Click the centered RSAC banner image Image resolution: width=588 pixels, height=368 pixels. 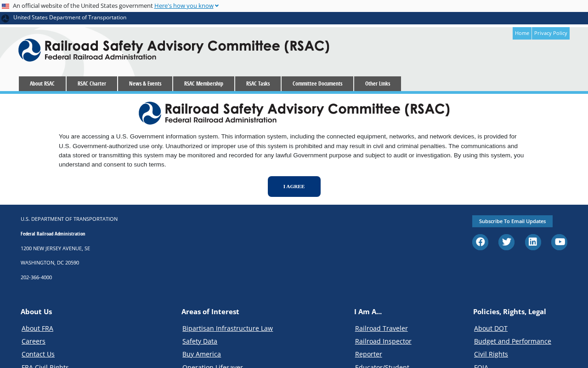click(294, 113)
